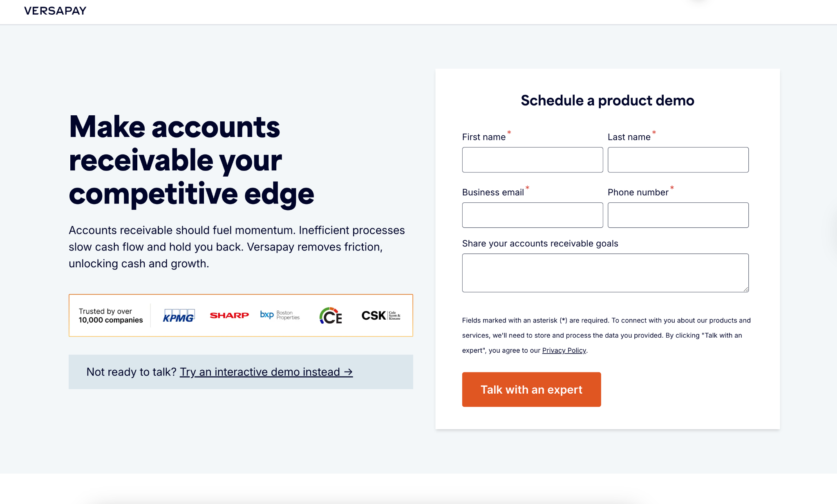Click the CE circular gauge logo
This screenshot has width=837, height=504.
click(331, 316)
